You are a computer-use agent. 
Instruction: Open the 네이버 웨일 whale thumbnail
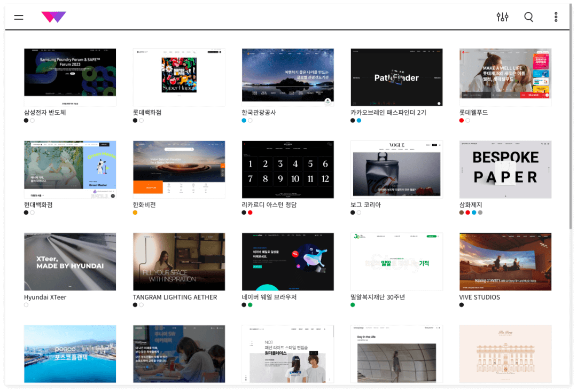pyautogui.click(x=288, y=262)
